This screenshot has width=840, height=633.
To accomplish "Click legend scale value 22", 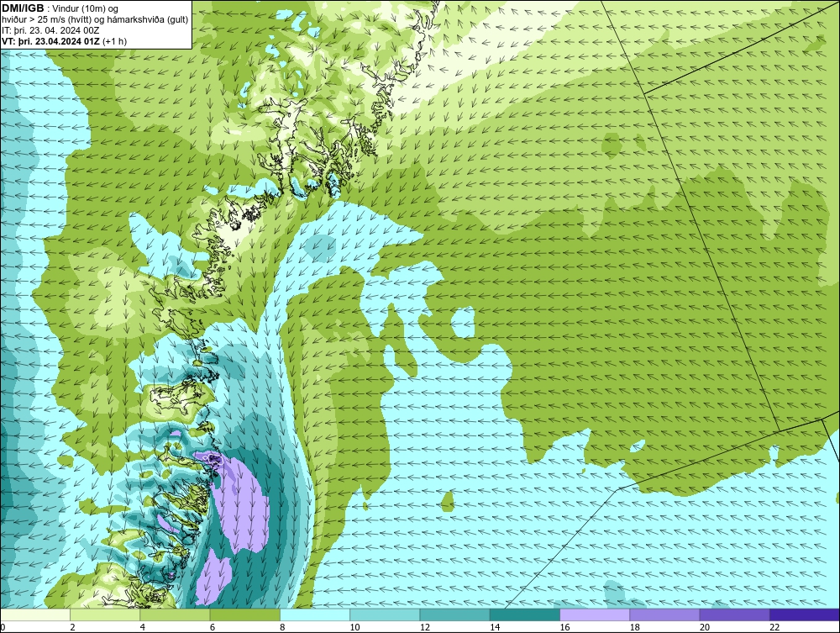I will 774,628.
